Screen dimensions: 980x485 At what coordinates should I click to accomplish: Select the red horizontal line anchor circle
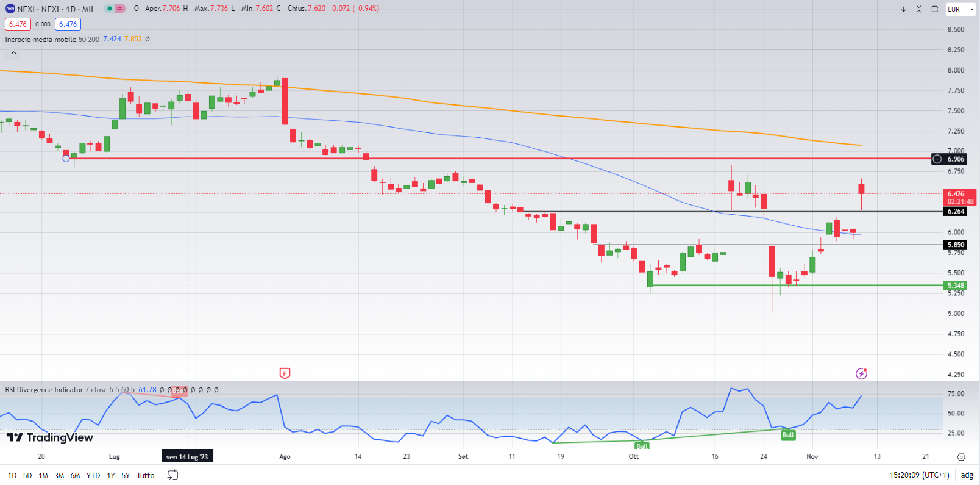click(x=66, y=159)
